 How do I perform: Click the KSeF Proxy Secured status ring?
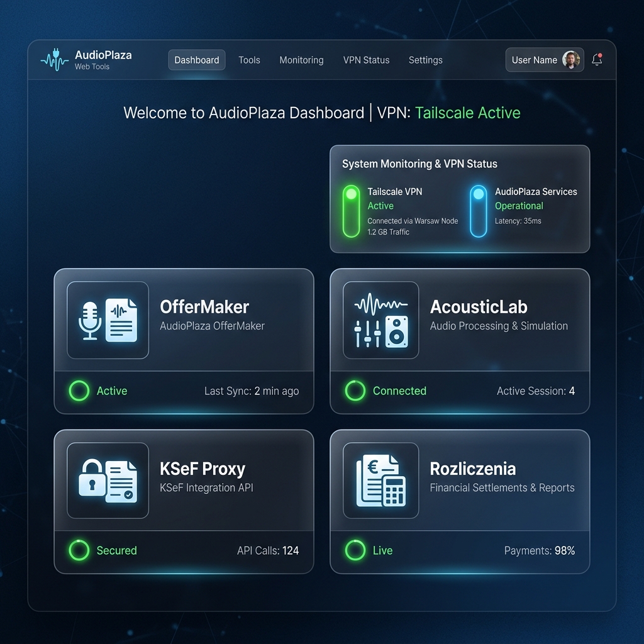(x=79, y=550)
